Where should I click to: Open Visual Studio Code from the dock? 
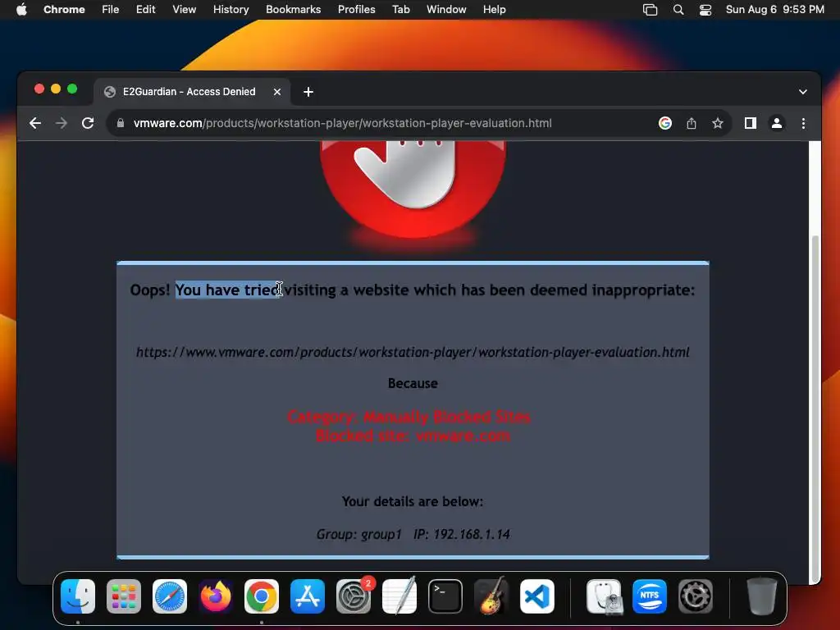pos(537,596)
